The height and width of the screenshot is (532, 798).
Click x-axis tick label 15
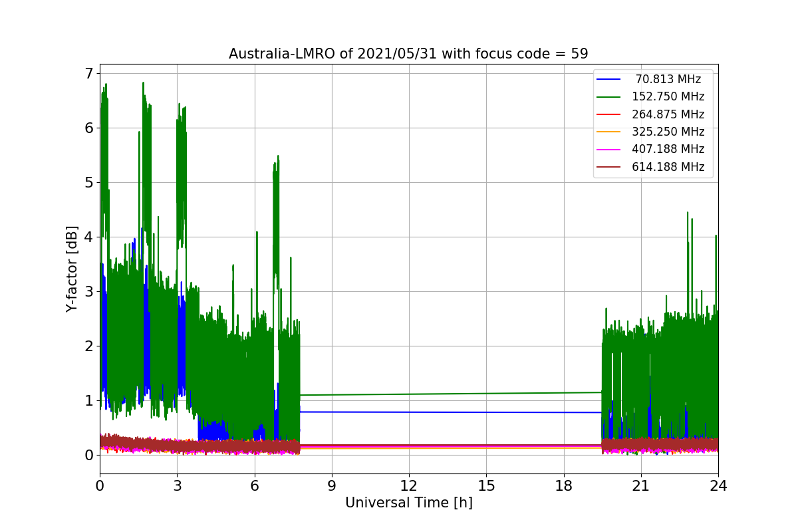coord(486,486)
